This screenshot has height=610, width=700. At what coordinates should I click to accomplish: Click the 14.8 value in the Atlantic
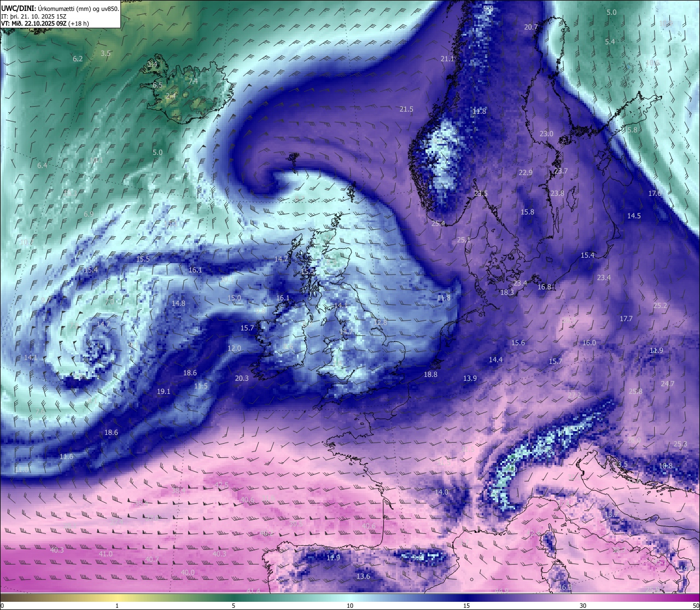point(178,303)
